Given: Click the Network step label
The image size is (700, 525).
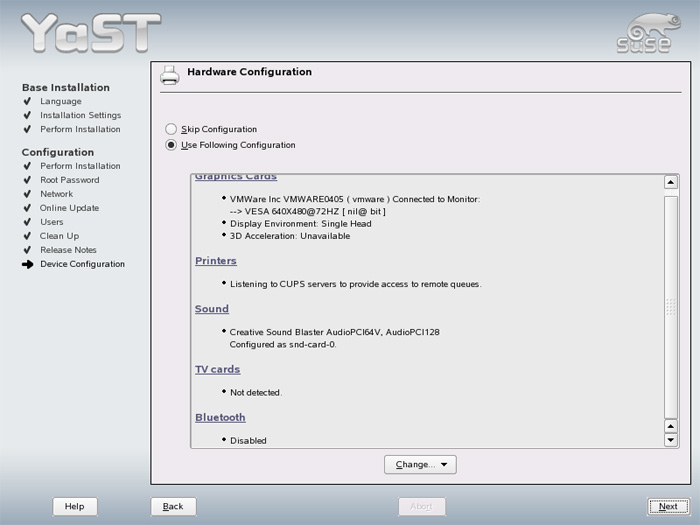Looking at the screenshot, I should tap(57, 194).
